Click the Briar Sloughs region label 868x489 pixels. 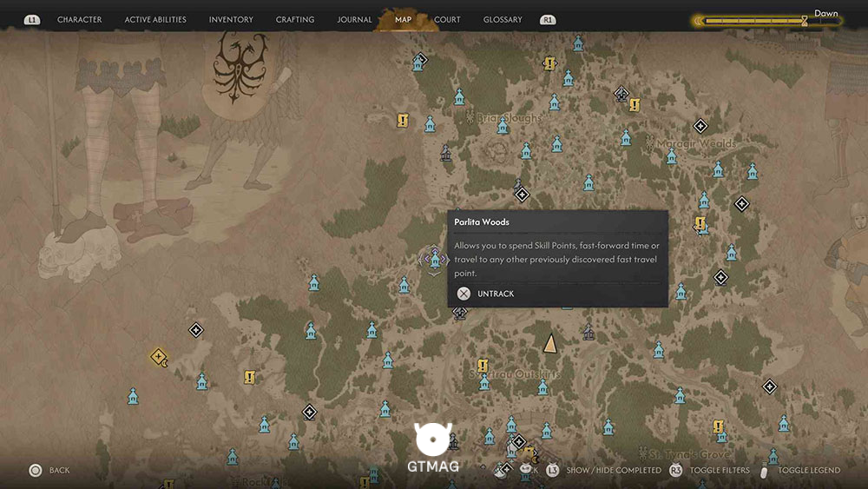(508, 118)
